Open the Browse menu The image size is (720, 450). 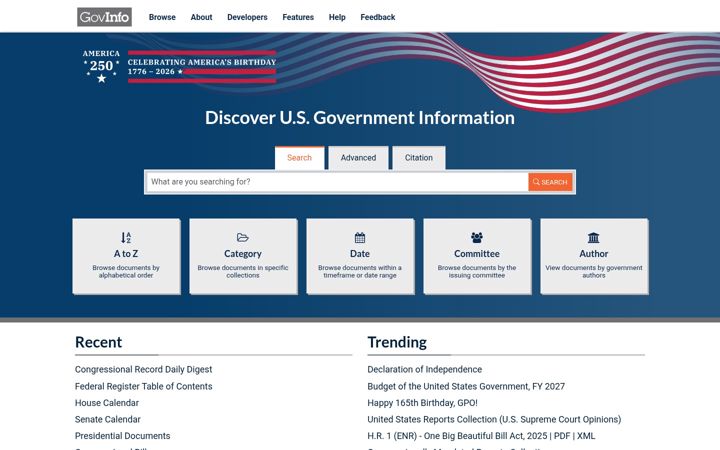click(162, 17)
